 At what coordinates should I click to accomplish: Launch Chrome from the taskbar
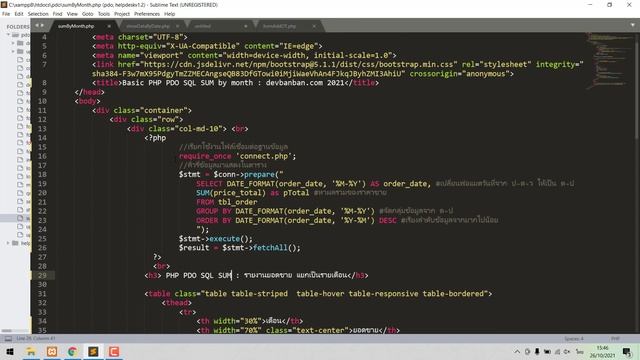pos(72,351)
